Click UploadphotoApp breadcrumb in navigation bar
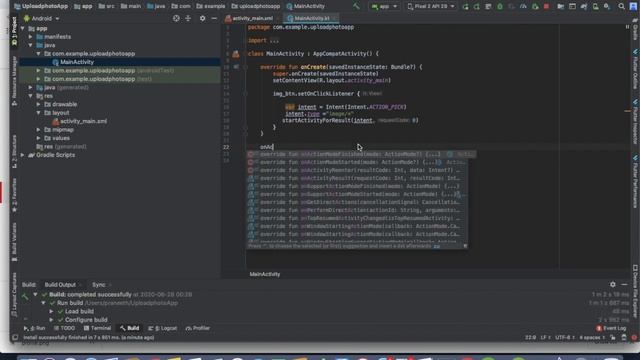640x360 pixels. click(x=41, y=6)
